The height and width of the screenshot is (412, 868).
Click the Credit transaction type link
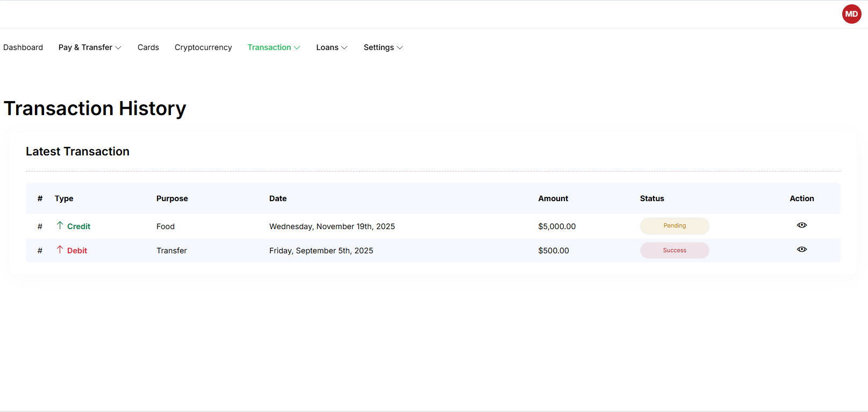coord(78,226)
